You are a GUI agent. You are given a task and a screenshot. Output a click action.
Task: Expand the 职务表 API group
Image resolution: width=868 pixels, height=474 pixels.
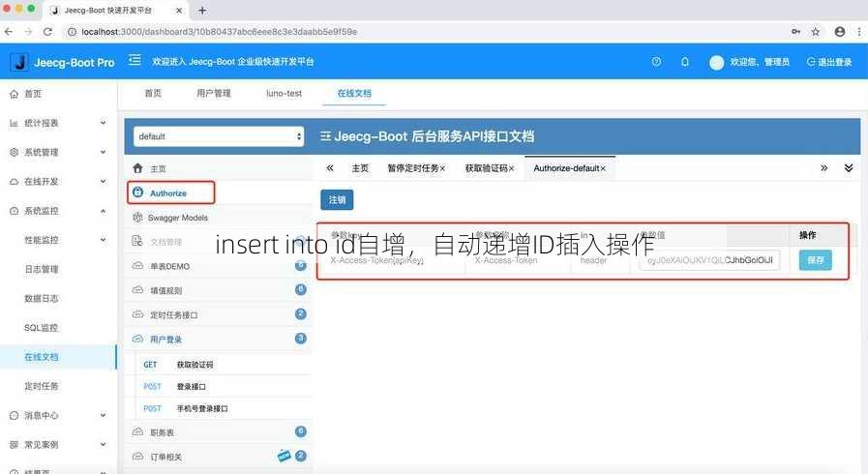click(x=219, y=432)
